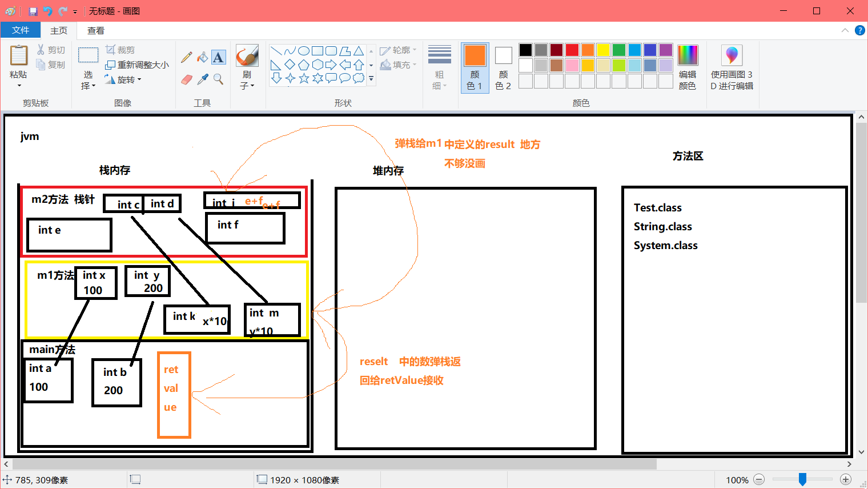This screenshot has width=868, height=489.
Task: Pick the green color swatch
Action: 619,50
